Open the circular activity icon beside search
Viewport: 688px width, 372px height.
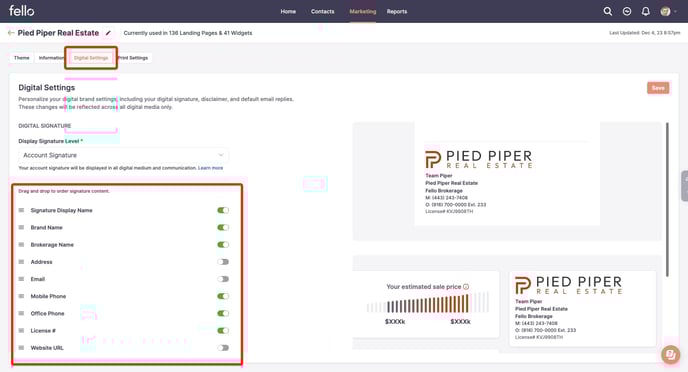tap(627, 11)
